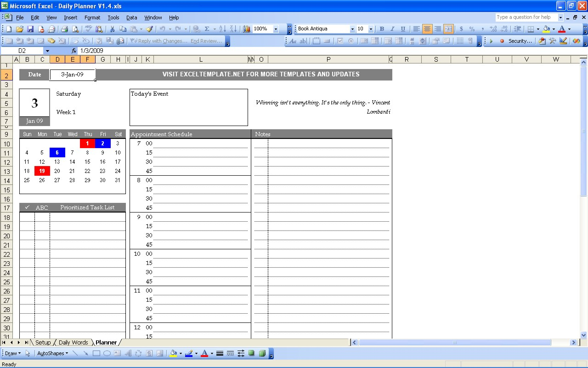Open the AutoShapes menu
The width and height of the screenshot is (588, 368).
pos(52,353)
